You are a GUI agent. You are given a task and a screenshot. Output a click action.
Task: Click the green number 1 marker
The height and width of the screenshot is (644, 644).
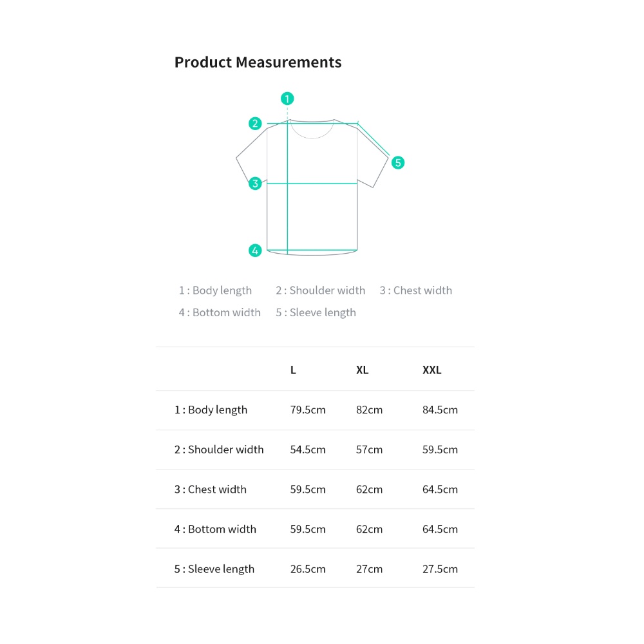point(287,99)
